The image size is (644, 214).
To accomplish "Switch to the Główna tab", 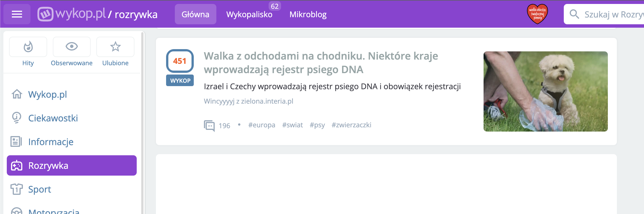I will point(195,14).
